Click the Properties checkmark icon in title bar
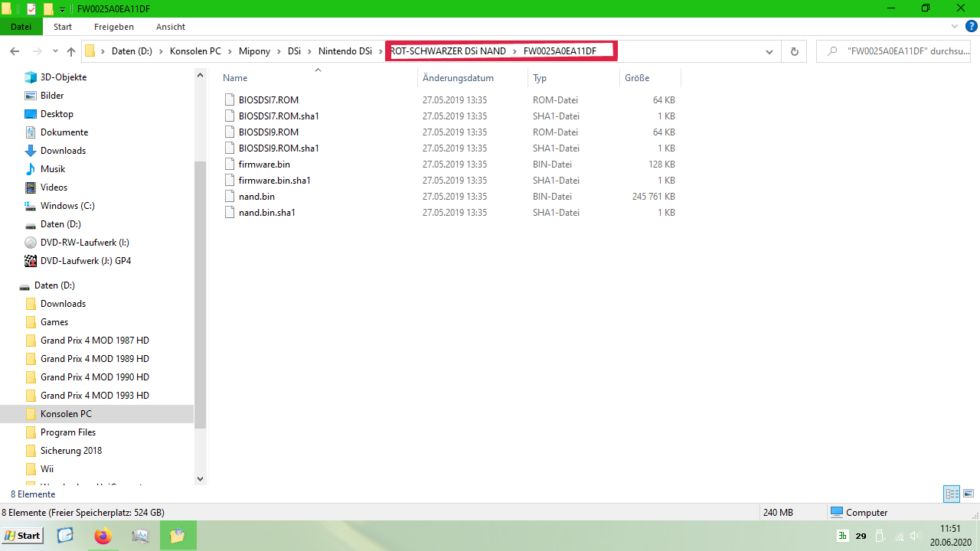This screenshot has height=551, width=980. [31, 9]
